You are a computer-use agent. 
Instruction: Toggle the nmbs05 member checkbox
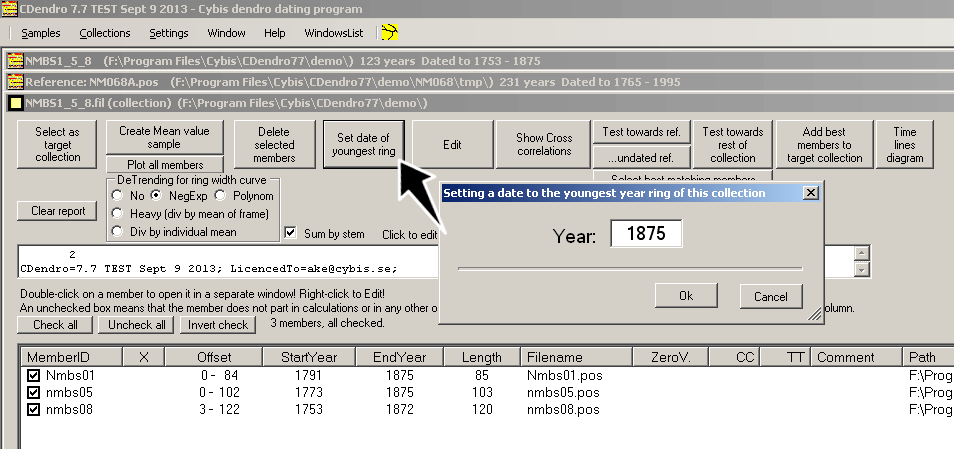pos(32,392)
